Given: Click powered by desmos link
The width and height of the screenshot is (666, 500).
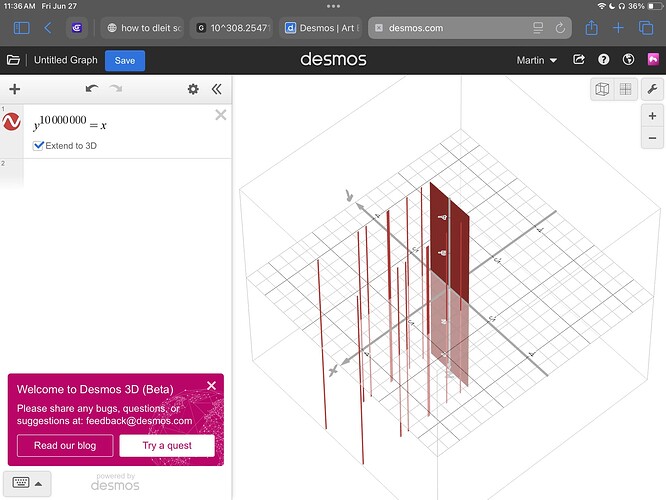Looking at the screenshot, I should pyautogui.click(x=115, y=482).
